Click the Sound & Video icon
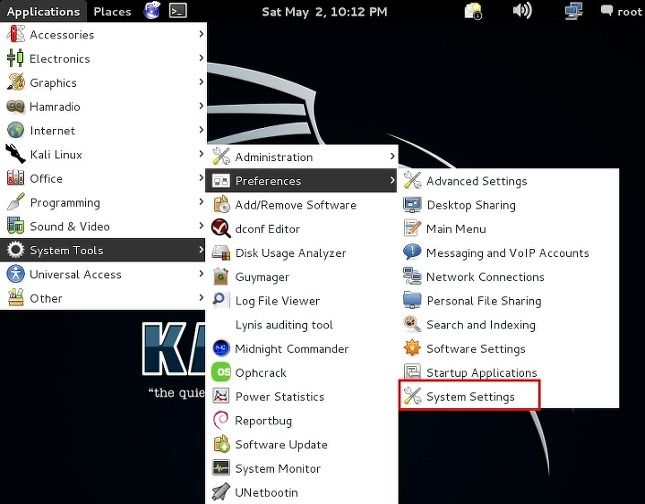 (x=16, y=226)
